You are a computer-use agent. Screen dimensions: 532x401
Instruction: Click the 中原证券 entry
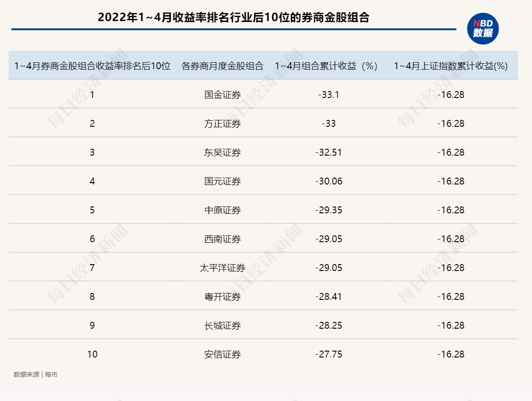(x=222, y=210)
